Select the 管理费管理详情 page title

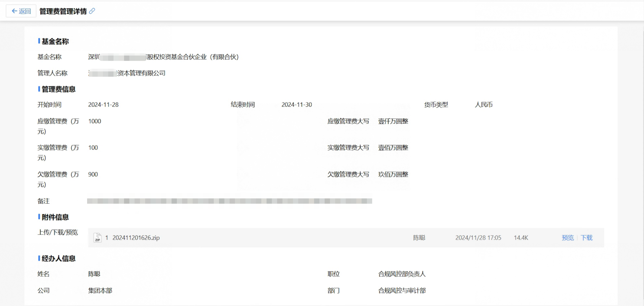coord(63,11)
